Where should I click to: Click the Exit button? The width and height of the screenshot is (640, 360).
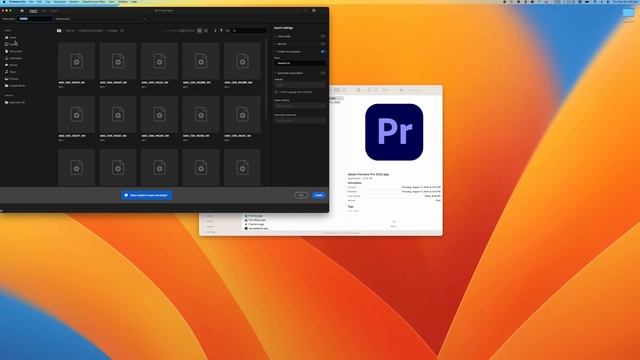(301, 195)
